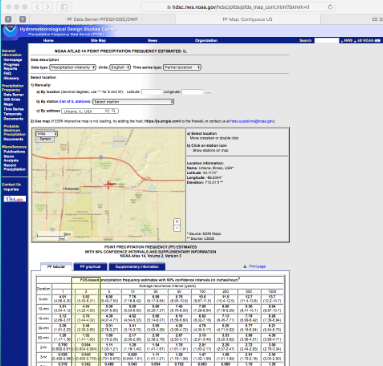Zoom in on the map with plus button

pyautogui.click(x=177, y=222)
